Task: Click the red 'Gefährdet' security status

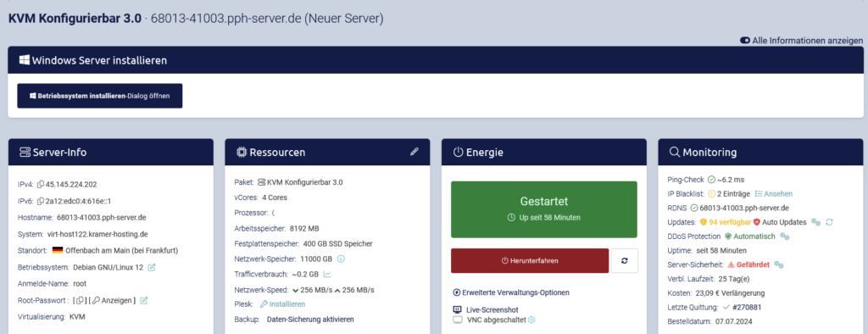Action: point(754,264)
